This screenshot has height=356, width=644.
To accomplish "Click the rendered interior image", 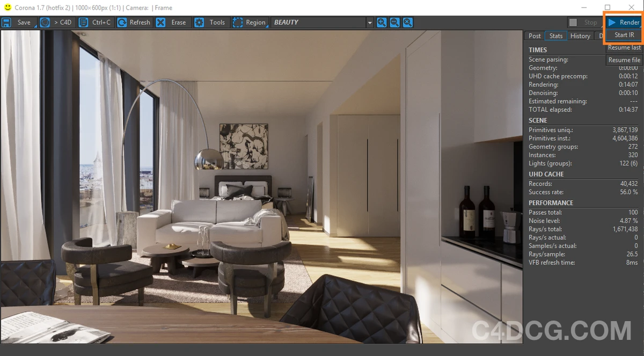I will (x=261, y=187).
